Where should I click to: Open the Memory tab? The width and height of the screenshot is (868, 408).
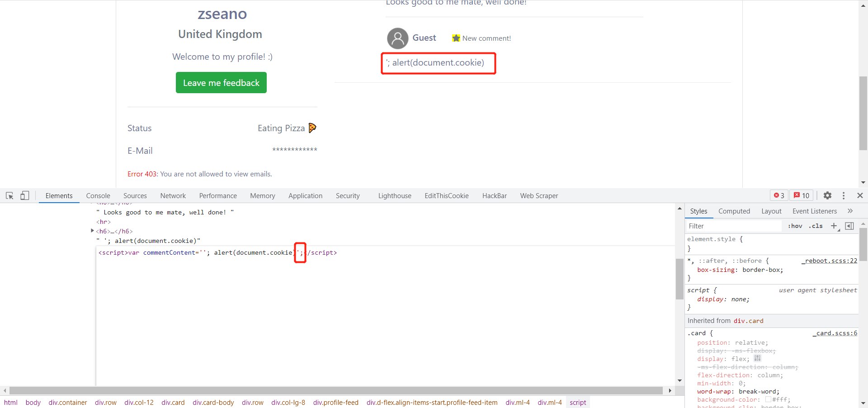coord(263,196)
